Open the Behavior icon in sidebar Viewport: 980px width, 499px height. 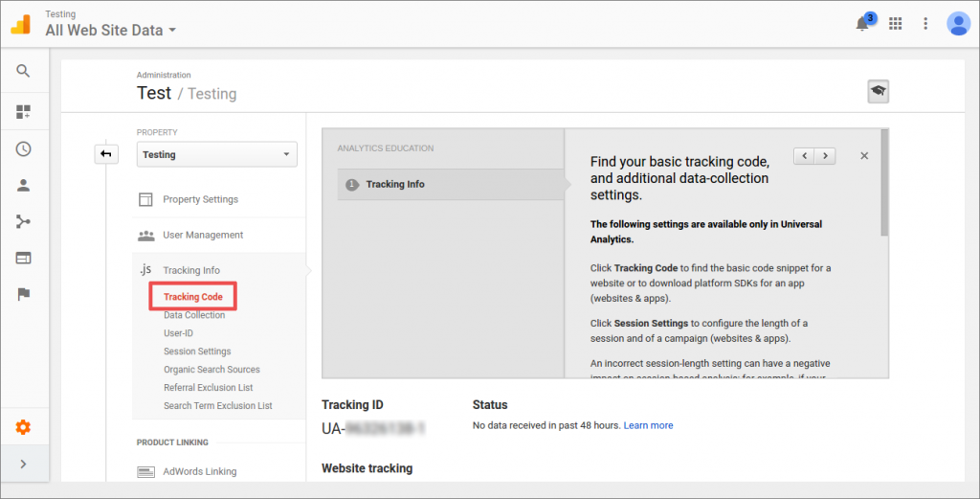point(23,258)
